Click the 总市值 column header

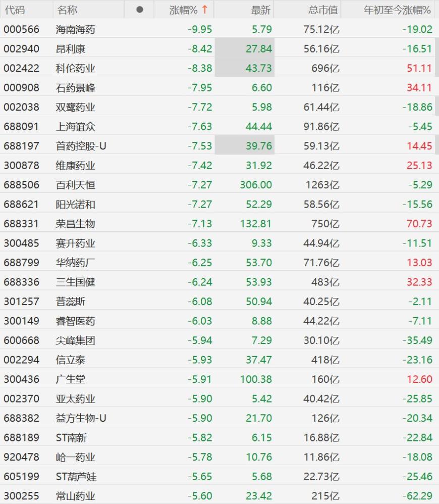[323, 10]
